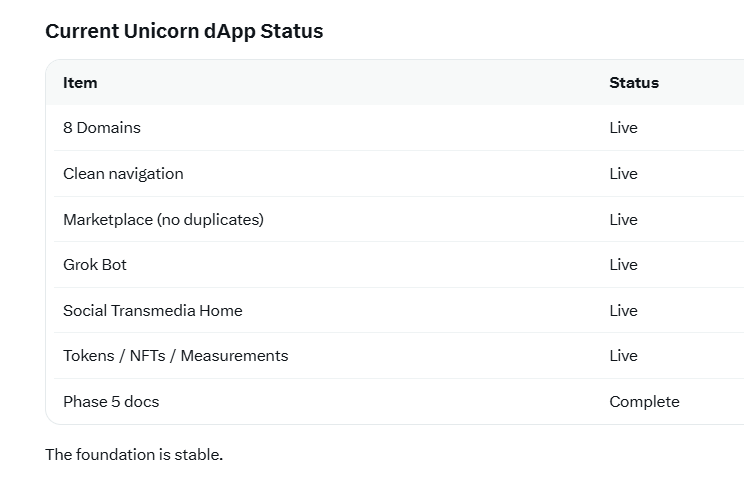This screenshot has height=488, width=744.
Task: Click Live status for Tokens row
Action: pyautogui.click(x=623, y=356)
